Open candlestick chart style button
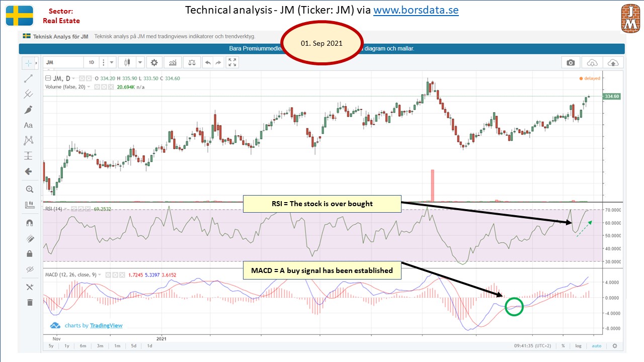The width and height of the screenshot is (644, 362). [x=127, y=62]
